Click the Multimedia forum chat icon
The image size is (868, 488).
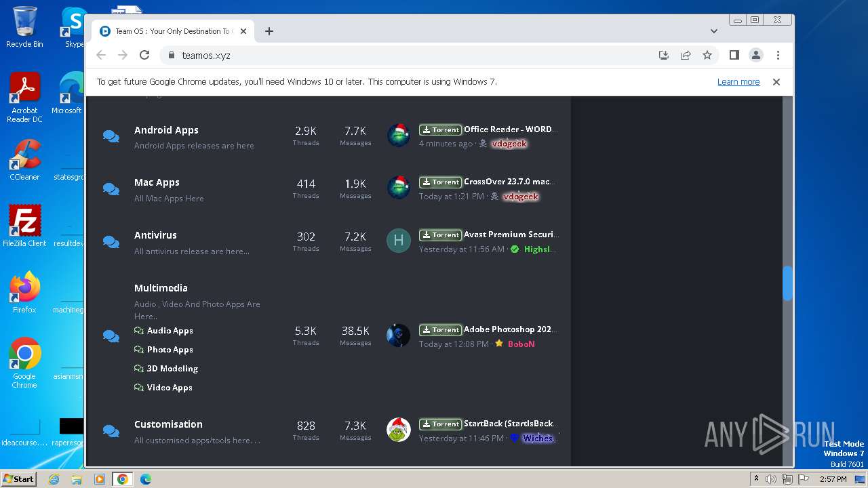tap(111, 336)
